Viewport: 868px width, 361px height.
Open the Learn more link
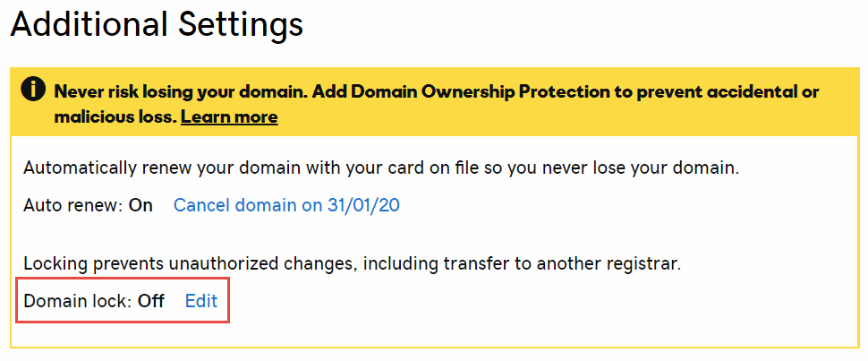tap(229, 117)
